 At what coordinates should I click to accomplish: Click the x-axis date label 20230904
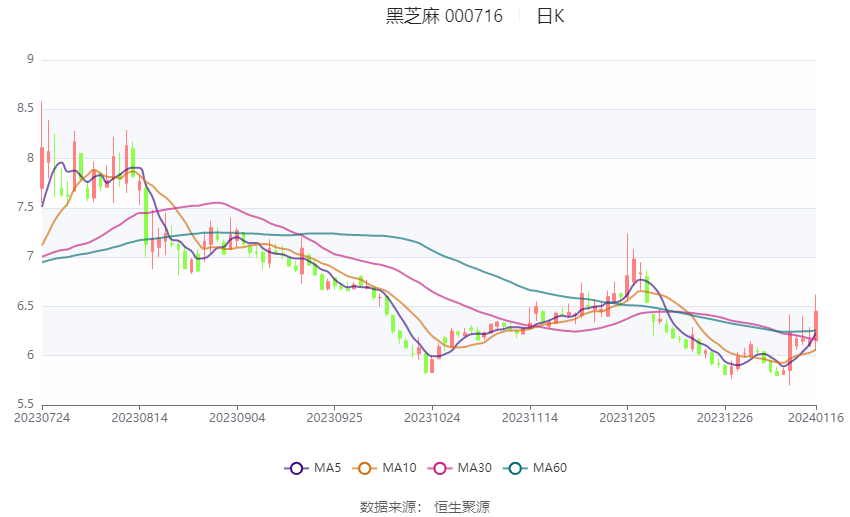(x=237, y=418)
